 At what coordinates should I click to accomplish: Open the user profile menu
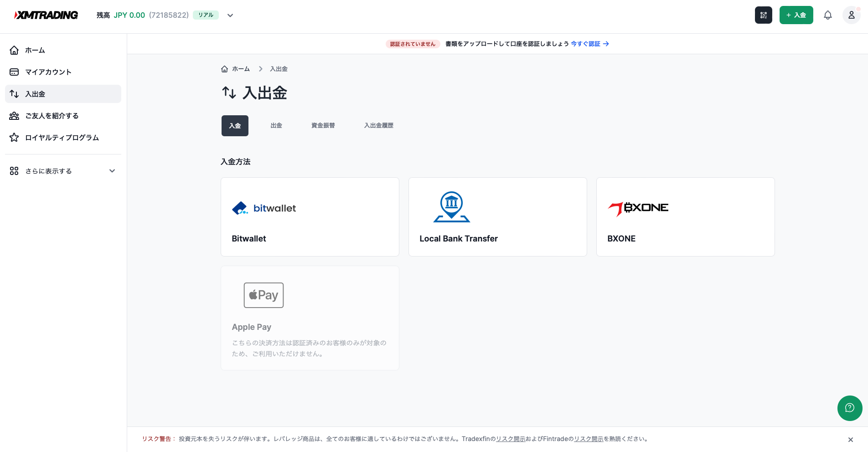(x=851, y=15)
